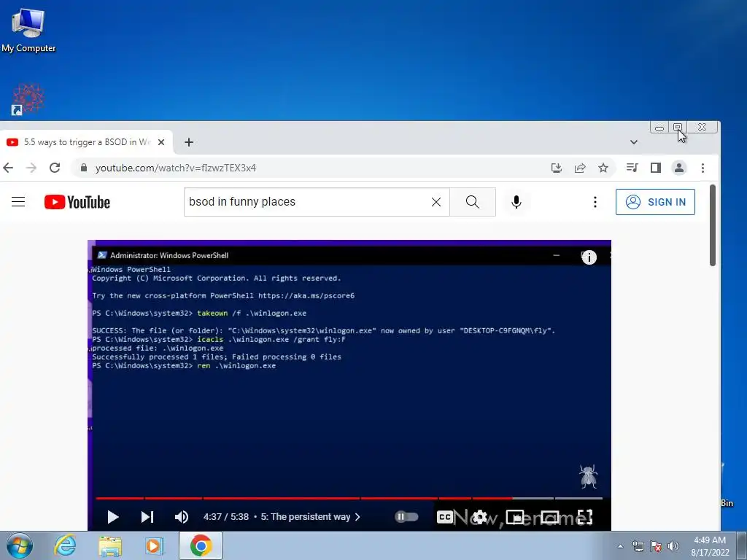Image resolution: width=747 pixels, height=560 pixels.
Task: Play the paused YouTube video
Action: point(113,517)
